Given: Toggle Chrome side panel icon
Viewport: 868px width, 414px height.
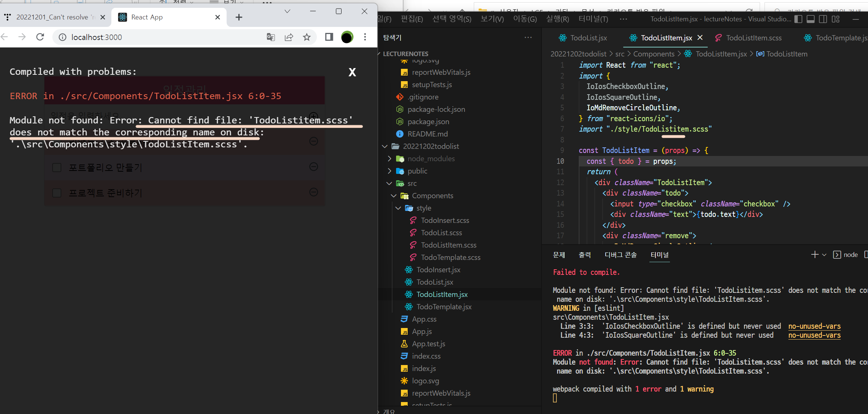Looking at the screenshot, I should pyautogui.click(x=329, y=37).
